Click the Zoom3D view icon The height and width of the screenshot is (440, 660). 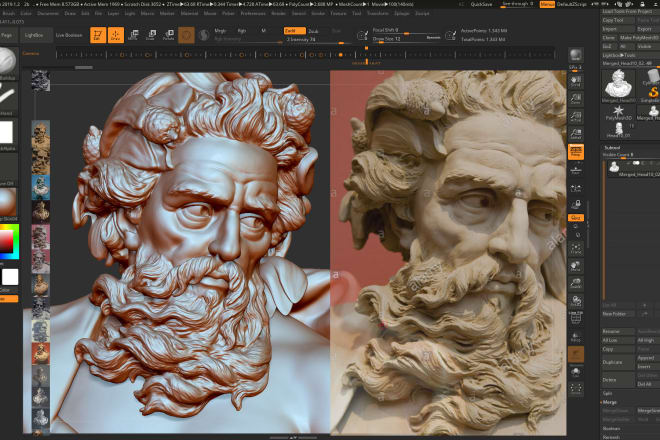[576, 284]
